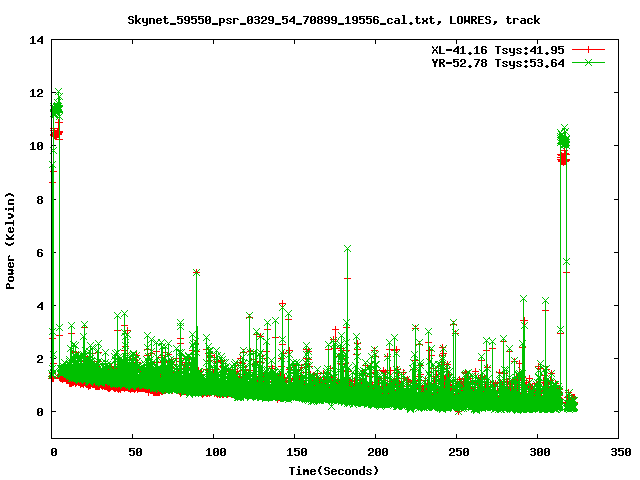640x480 pixels.
Task: Click the green peak above 12 Kelvin
Action: pyautogui.click(x=59, y=91)
